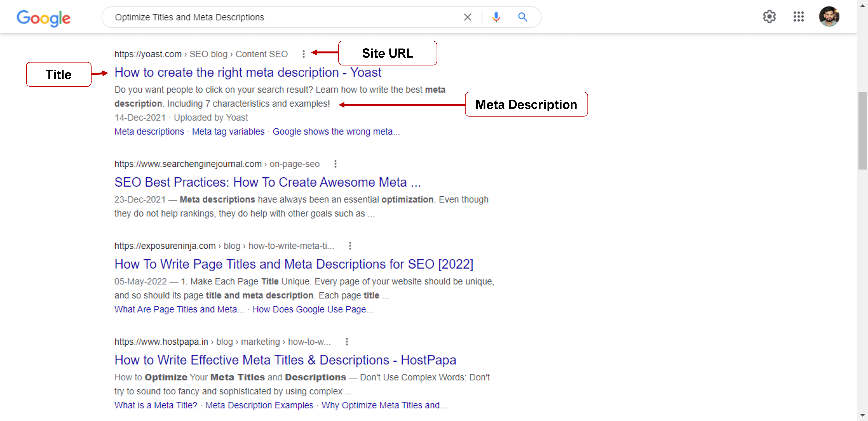Screen dimensions: 868x421
Task: Click the '14-Dec-2021 · Uploaded by Yoast' text
Action: click(x=181, y=118)
